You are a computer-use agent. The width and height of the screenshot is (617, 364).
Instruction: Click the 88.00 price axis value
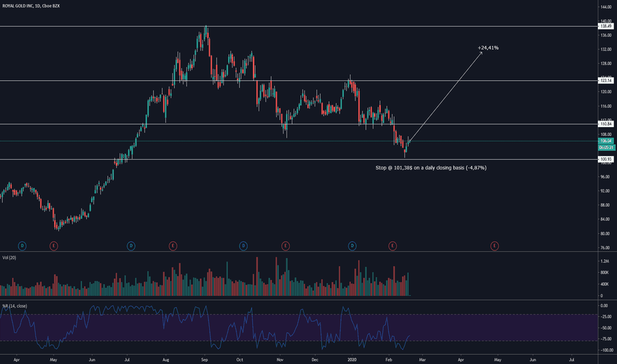[605, 205]
